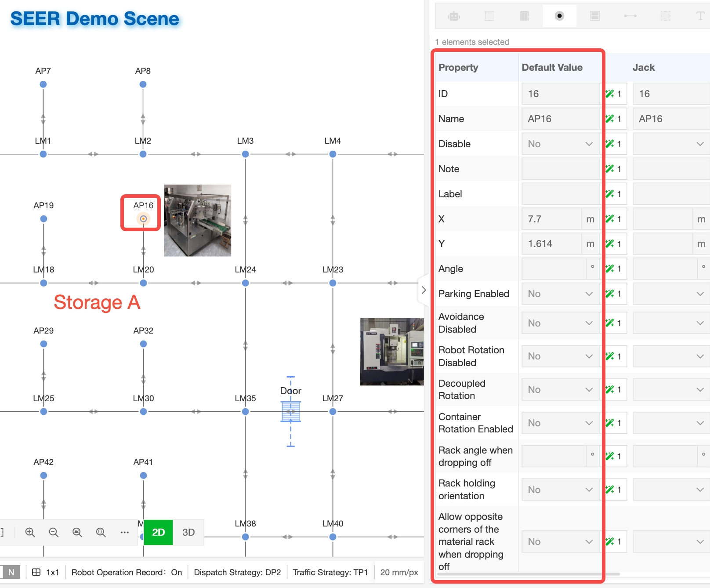Select point AP19 on the map
Viewport: 710px width, 588px height.
[x=43, y=218]
